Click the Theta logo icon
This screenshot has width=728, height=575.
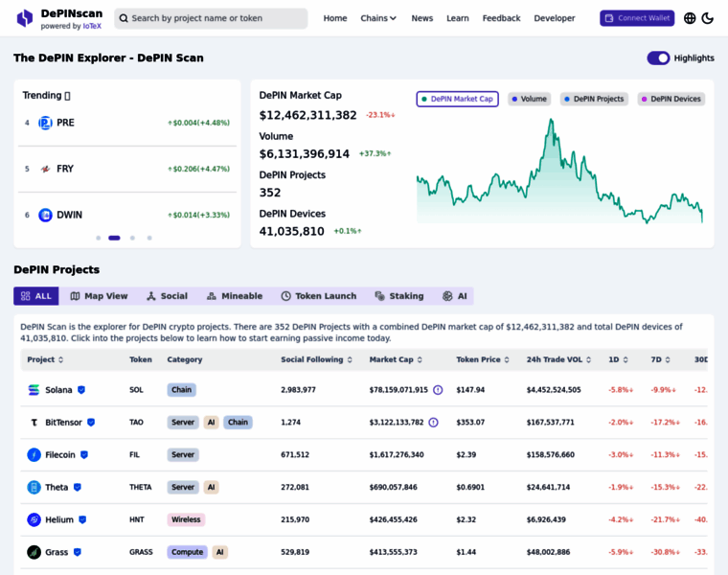pos(34,487)
